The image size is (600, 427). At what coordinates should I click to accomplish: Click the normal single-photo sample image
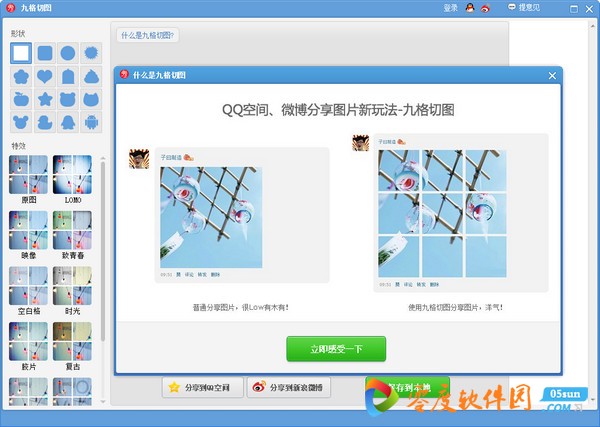click(x=211, y=217)
